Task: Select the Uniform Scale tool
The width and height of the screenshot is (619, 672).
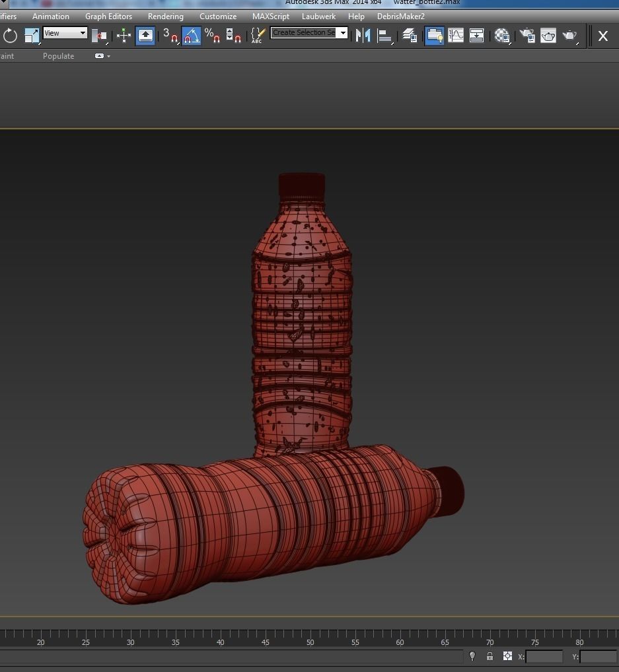Action: (x=32, y=36)
